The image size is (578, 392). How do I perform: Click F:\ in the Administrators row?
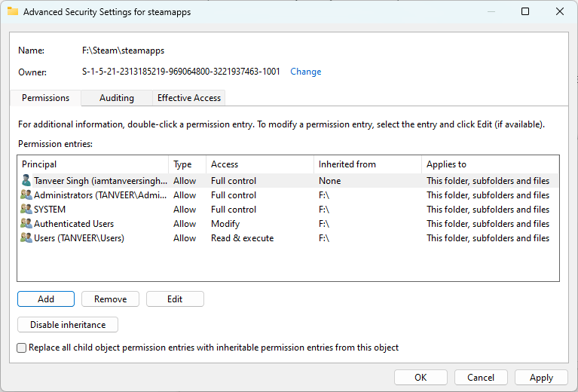point(323,195)
